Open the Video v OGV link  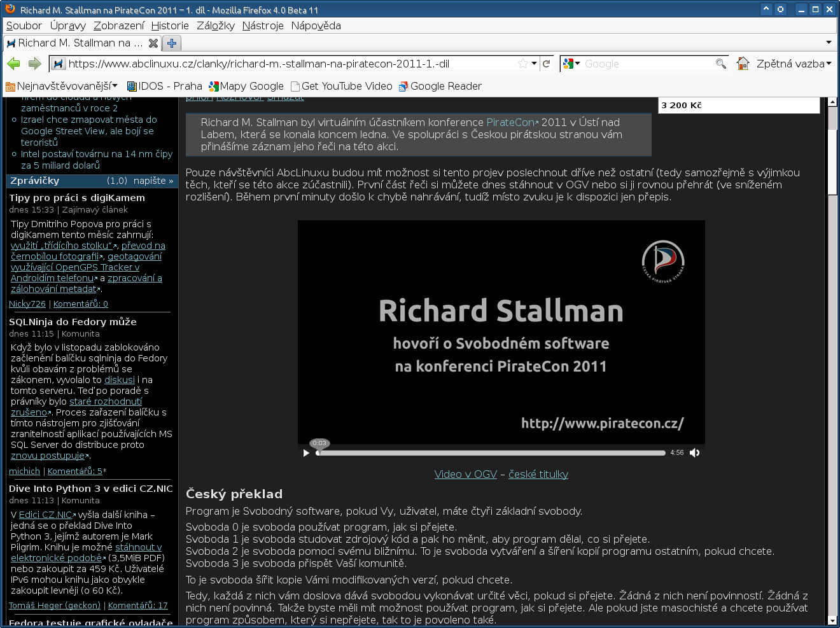466,474
